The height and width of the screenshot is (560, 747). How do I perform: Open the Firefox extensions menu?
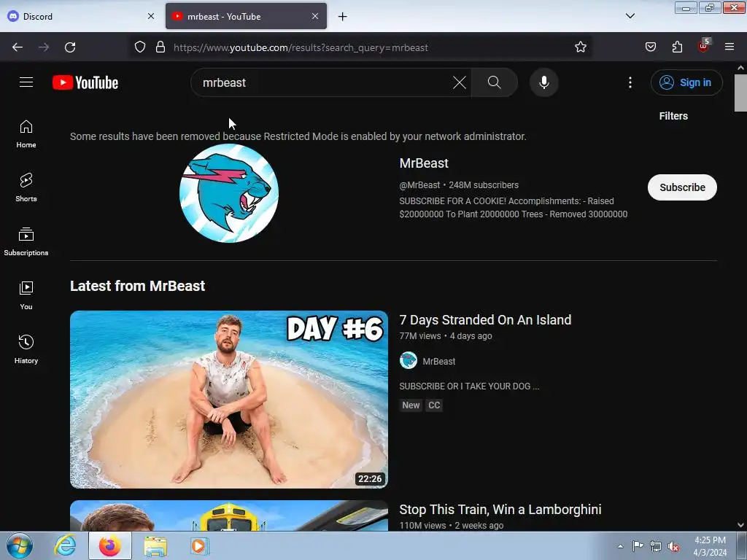coord(677,47)
